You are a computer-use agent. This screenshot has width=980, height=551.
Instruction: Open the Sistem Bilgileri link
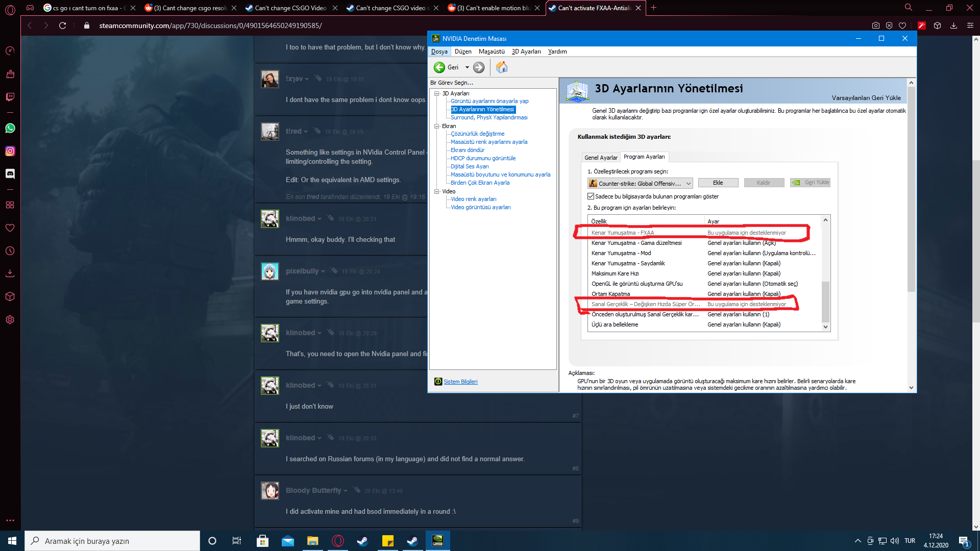point(460,382)
